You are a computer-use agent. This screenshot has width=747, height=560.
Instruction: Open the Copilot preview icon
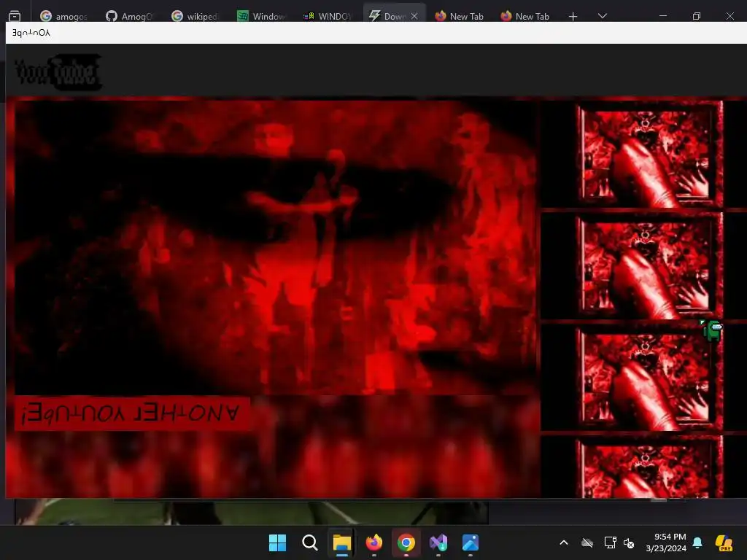coord(724,542)
